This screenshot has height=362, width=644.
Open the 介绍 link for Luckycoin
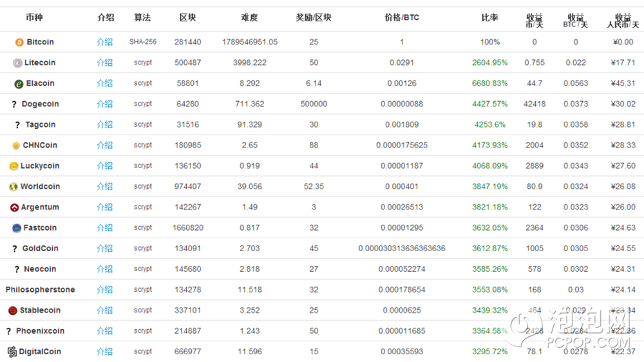(x=104, y=166)
